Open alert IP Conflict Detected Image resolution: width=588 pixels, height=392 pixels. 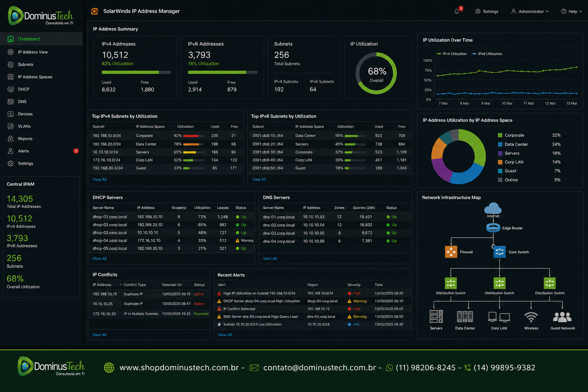pyautogui.click(x=239, y=309)
